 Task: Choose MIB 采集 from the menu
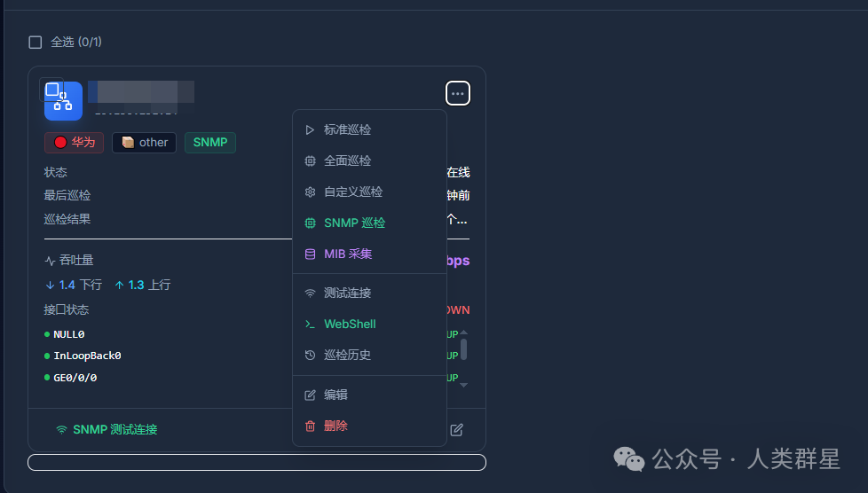pyautogui.click(x=369, y=254)
